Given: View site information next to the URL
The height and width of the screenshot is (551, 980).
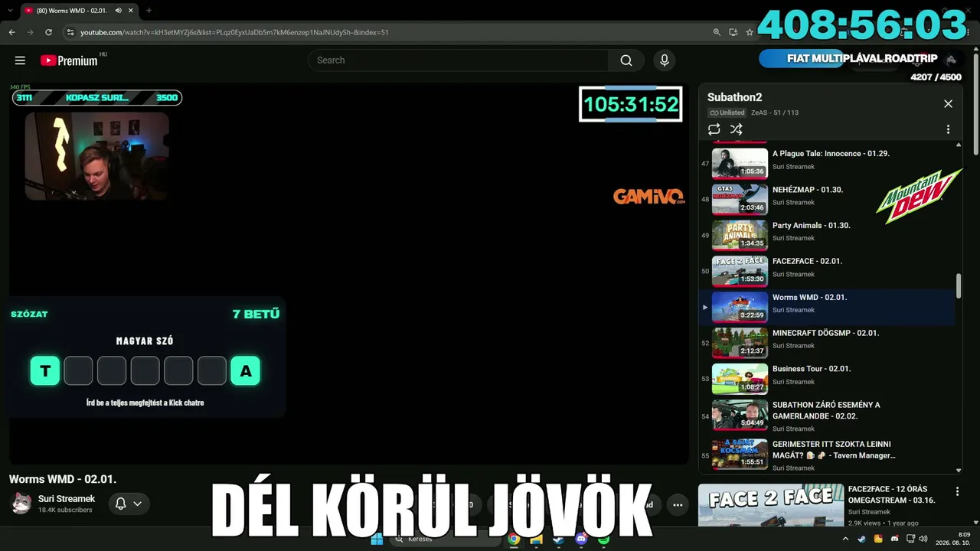Looking at the screenshot, I should (70, 32).
